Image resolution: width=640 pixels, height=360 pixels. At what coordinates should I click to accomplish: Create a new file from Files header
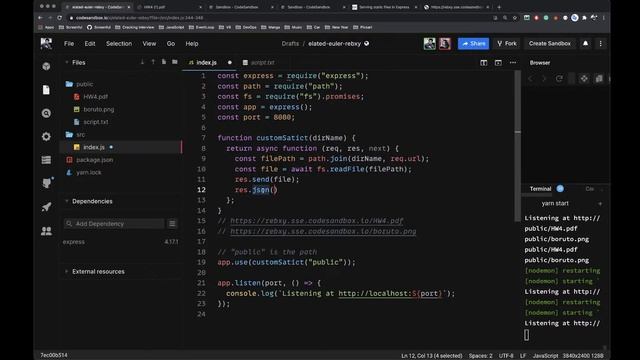[x=164, y=62]
